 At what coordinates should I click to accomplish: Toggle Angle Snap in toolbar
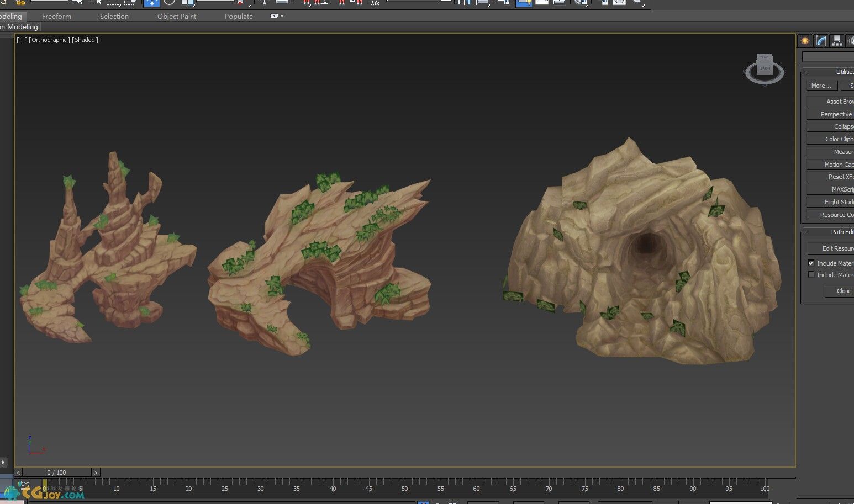click(320, 3)
